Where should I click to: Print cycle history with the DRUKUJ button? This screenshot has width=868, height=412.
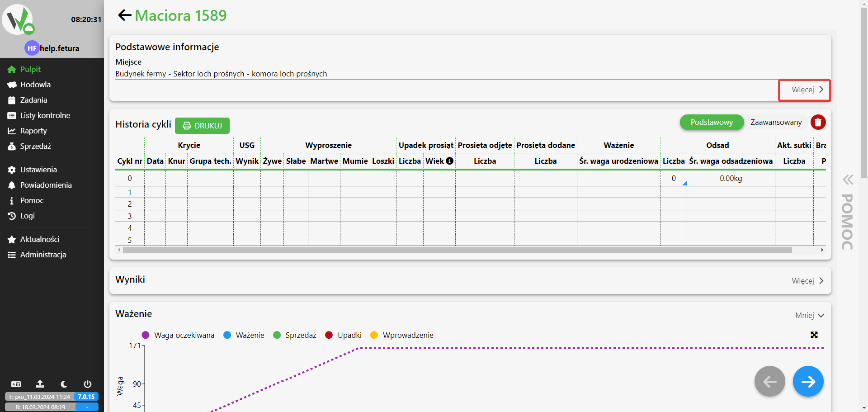202,126
